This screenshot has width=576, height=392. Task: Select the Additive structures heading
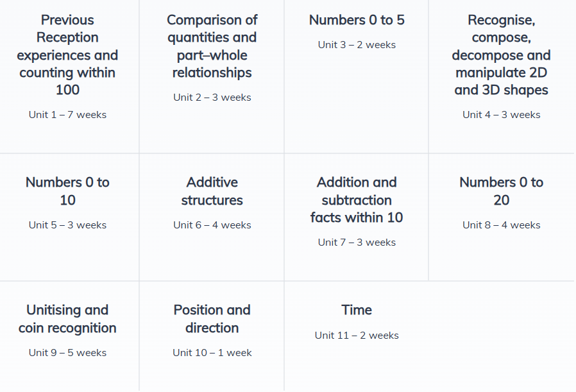tap(212, 191)
